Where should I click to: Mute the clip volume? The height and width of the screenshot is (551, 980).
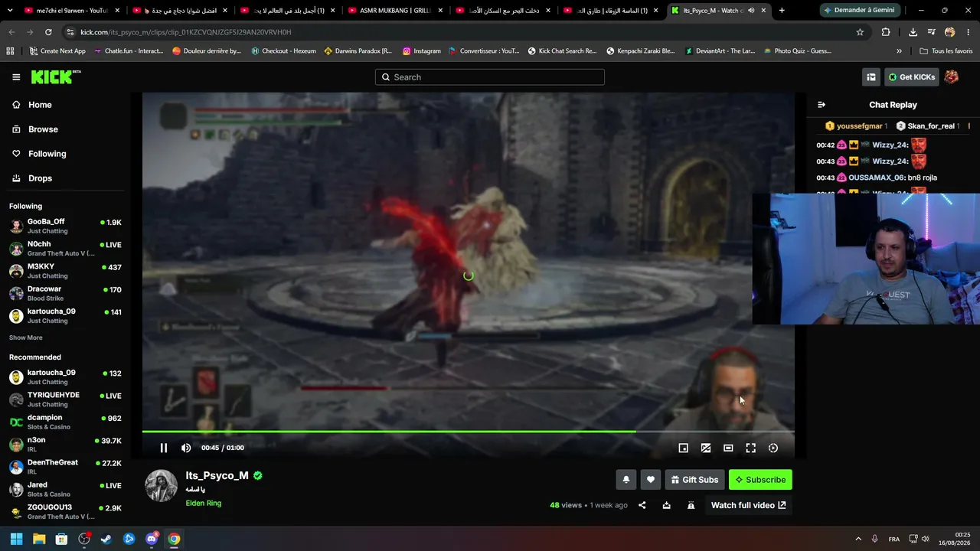(186, 448)
